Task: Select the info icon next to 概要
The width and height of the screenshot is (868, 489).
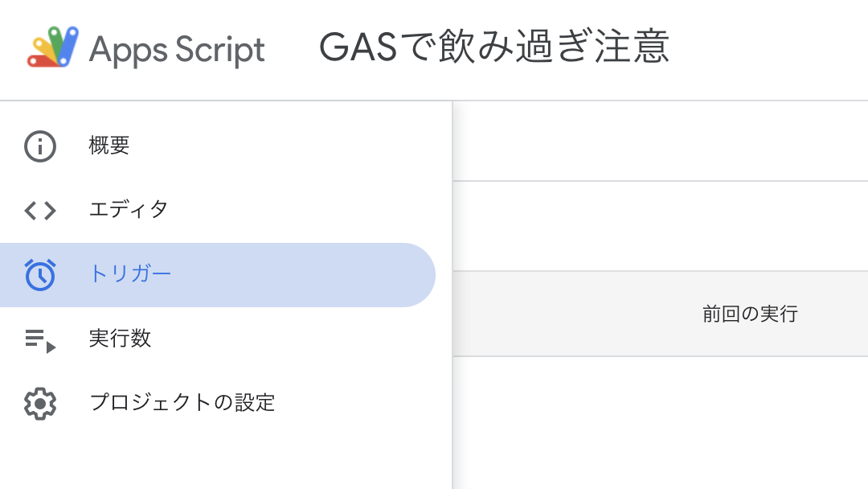Action: click(39, 146)
